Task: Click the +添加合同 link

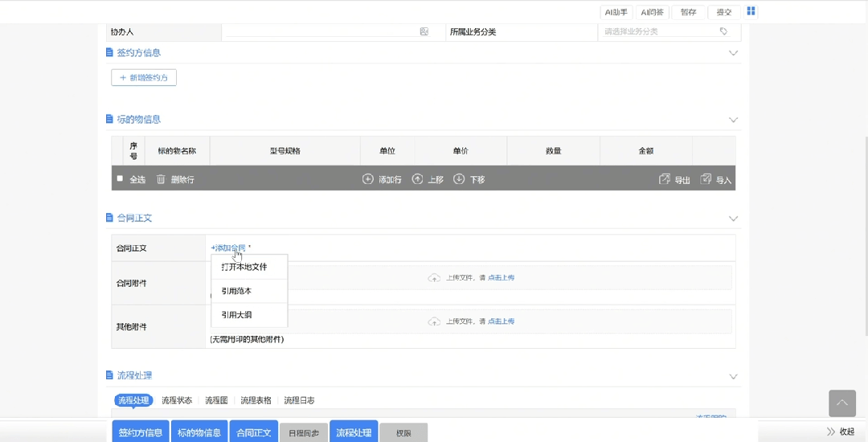Action: coord(228,248)
